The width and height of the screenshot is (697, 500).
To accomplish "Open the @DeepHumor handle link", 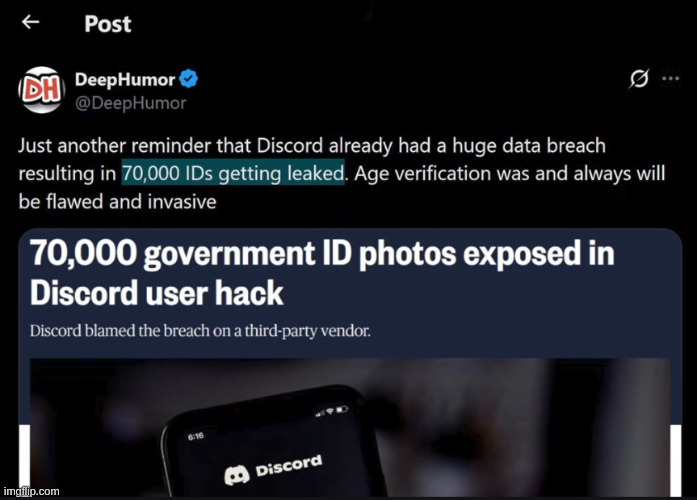I will pyautogui.click(x=130, y=102).
